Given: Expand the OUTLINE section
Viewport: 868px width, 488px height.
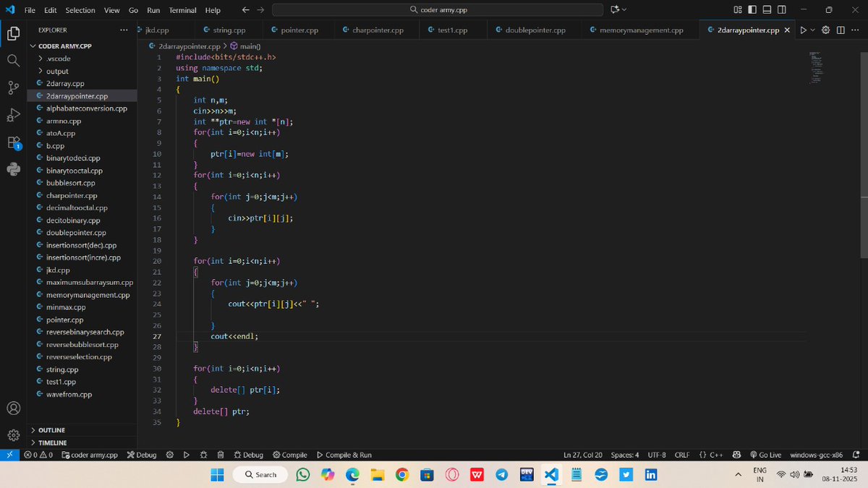Looking at the screenshot, I should (x=51, y=429).
